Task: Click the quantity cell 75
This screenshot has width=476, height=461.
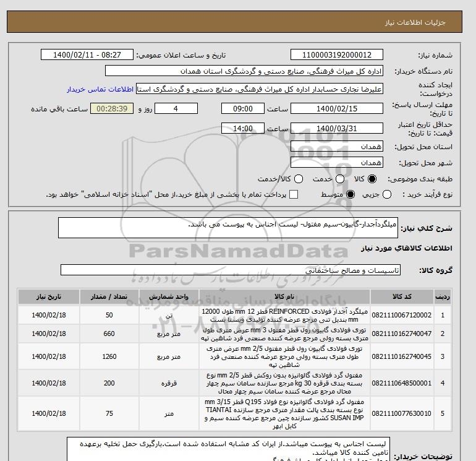Action: click(109, 413)
